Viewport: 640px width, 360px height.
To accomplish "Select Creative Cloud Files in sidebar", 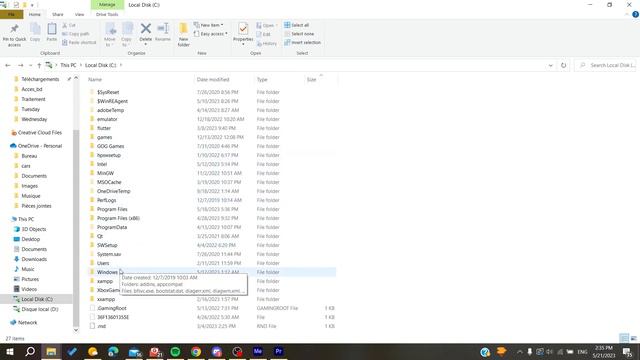I will pyautogui.click(x=40, y=133).
